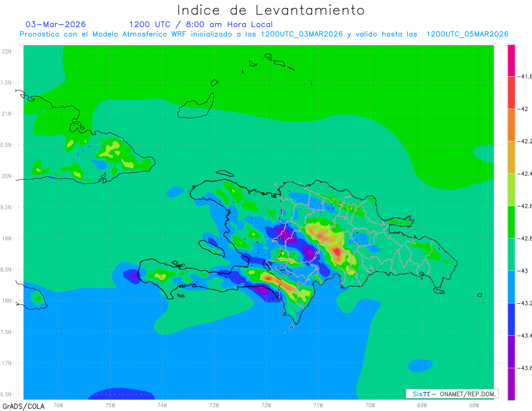Click the light blue segment between -43 and -43.2
The image size is (532, 411).
pyautogui.click(x=511, y=286)
